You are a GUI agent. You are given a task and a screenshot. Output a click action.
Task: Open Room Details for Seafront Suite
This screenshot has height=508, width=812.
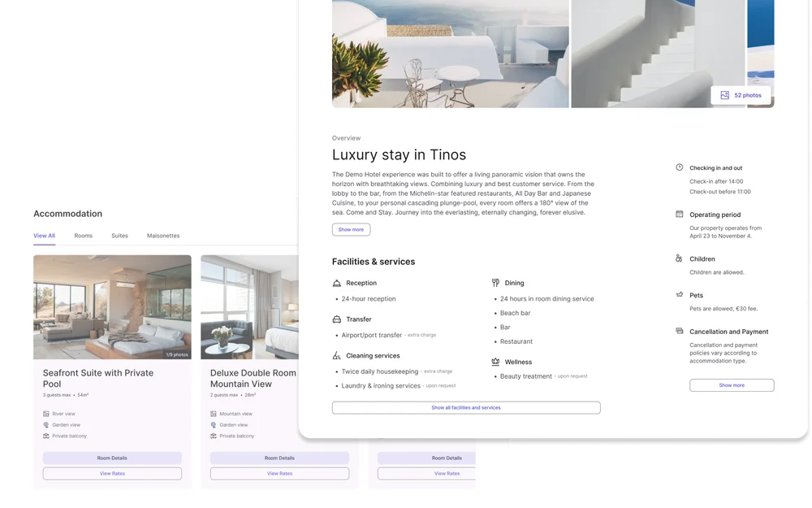112,458
